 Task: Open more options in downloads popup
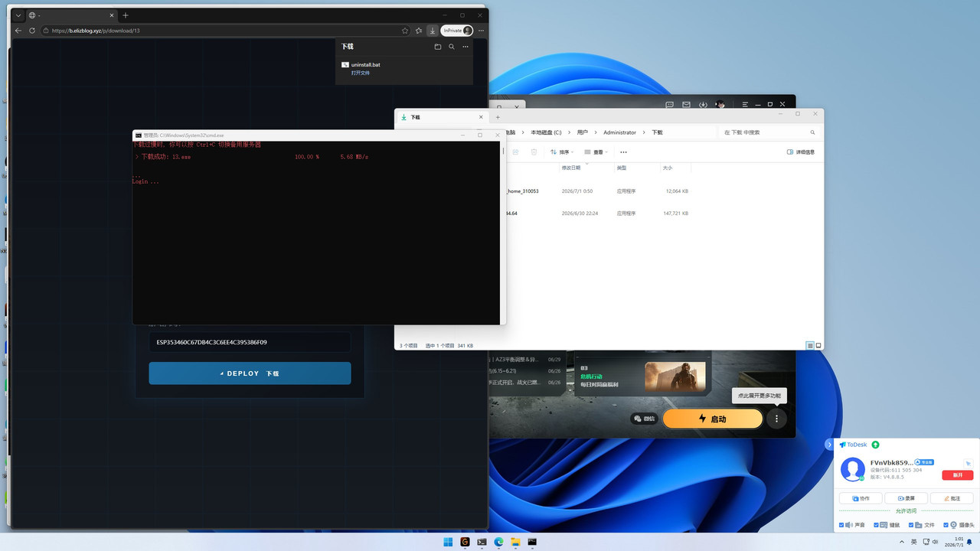(465, 47)
